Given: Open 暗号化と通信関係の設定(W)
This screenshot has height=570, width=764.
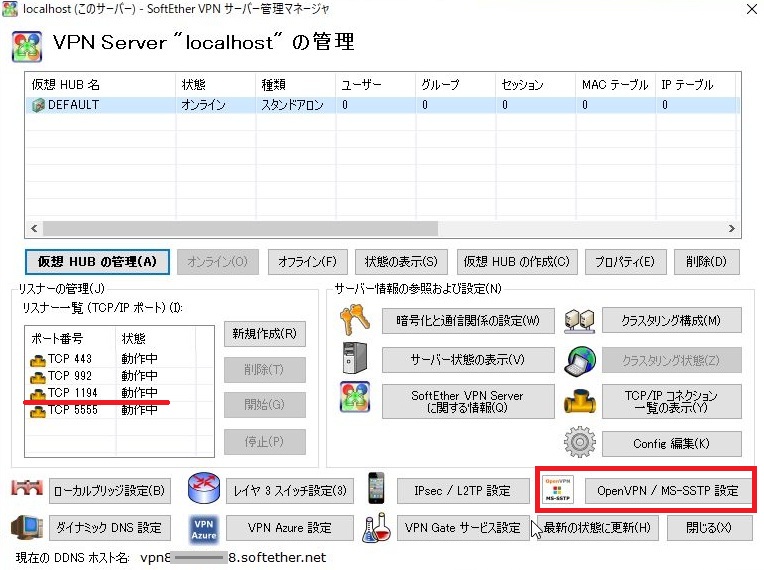Looking at the screenshot, I should 468,321.
